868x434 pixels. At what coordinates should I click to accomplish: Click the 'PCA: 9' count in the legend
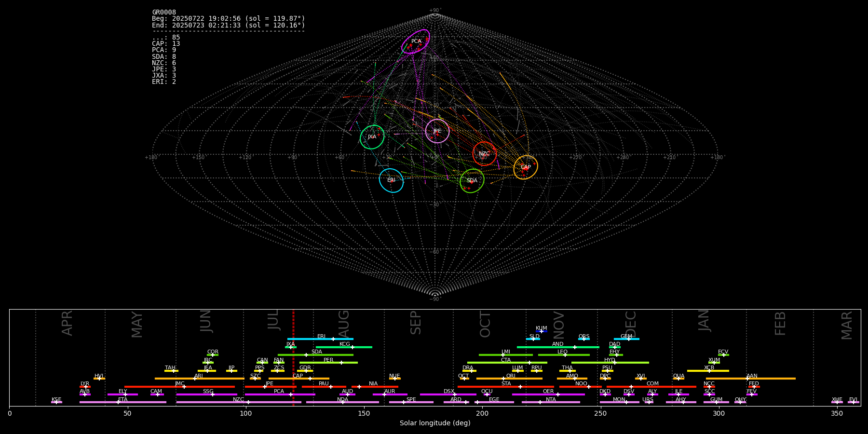(164, 50)
